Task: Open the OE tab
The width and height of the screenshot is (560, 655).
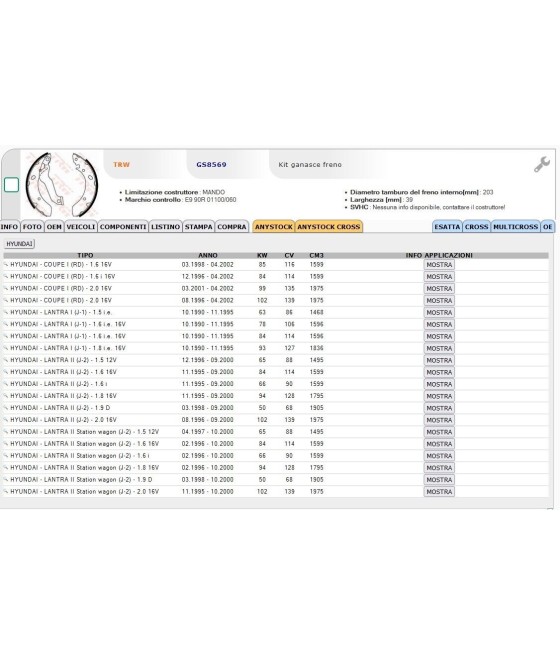Action: (x=547, y=227)
